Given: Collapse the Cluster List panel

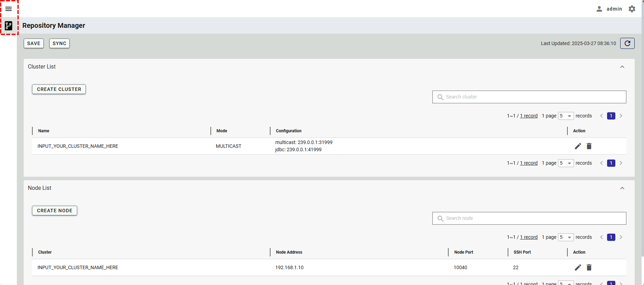Looking at the screenshot, I should coord(622,67).
